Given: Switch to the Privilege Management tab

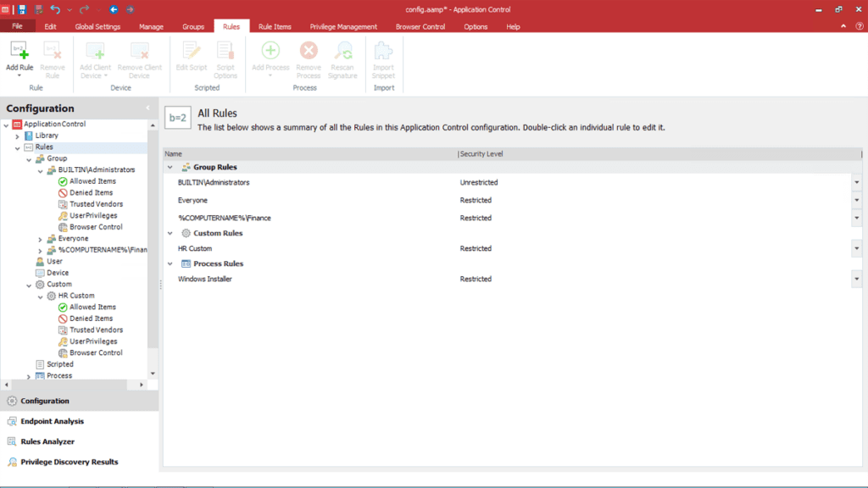Looking at the screenshot, I should point(343,26).
